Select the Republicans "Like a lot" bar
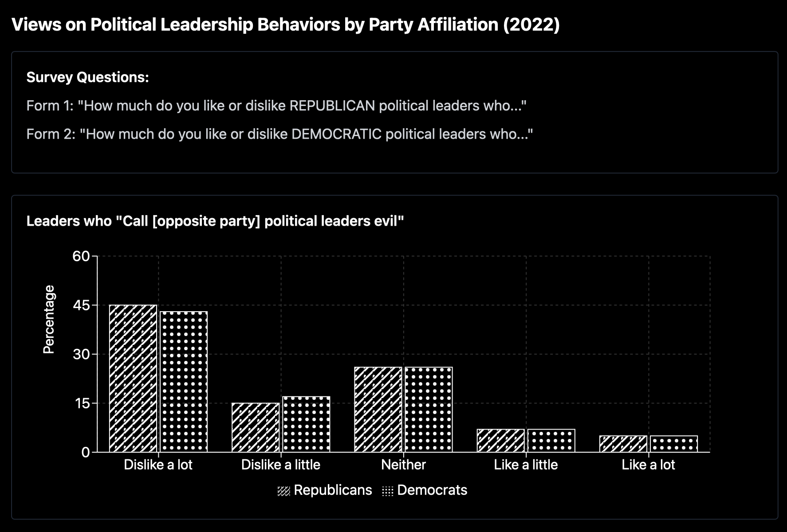The width and height of the screenshot is (787, 532). 623,444
